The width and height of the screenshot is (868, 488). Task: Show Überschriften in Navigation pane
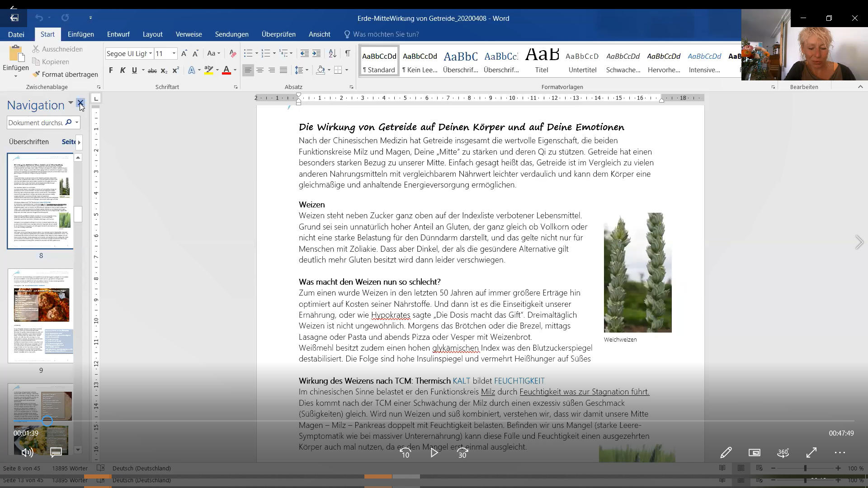click(x=29, y=142)
